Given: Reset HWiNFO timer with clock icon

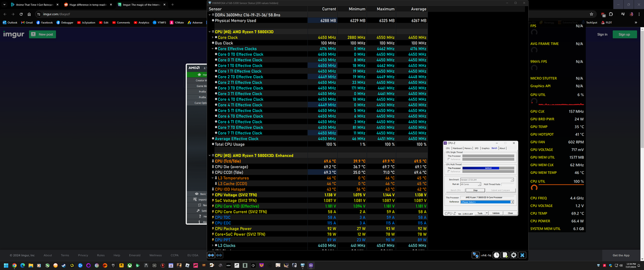Looking at the screenshot, I should pyautogui.click(x=497, y=255).
